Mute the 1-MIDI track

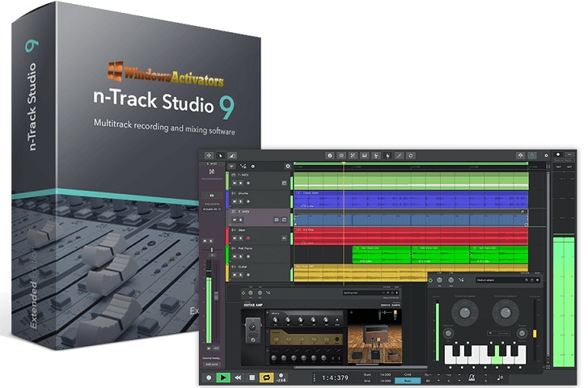pos(235,183)
